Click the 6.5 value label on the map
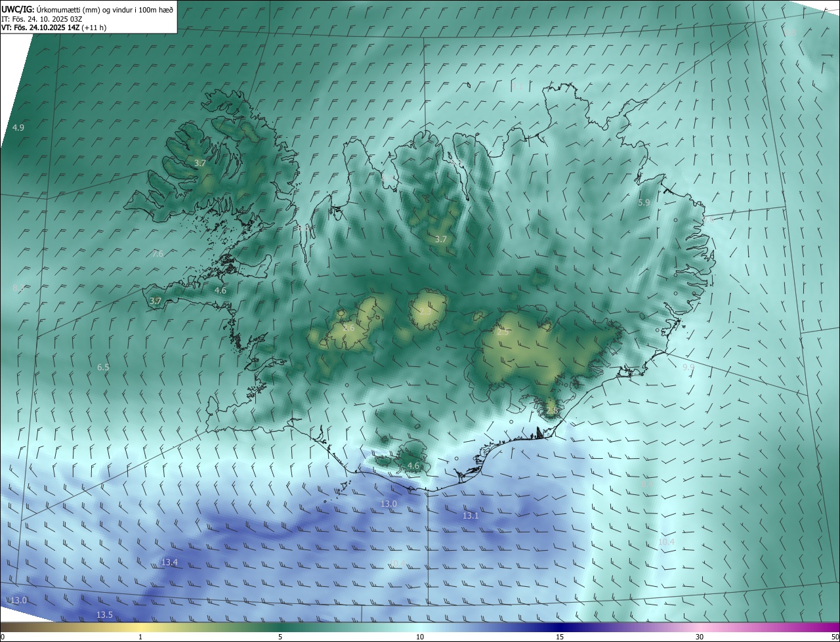 point(103,367)
